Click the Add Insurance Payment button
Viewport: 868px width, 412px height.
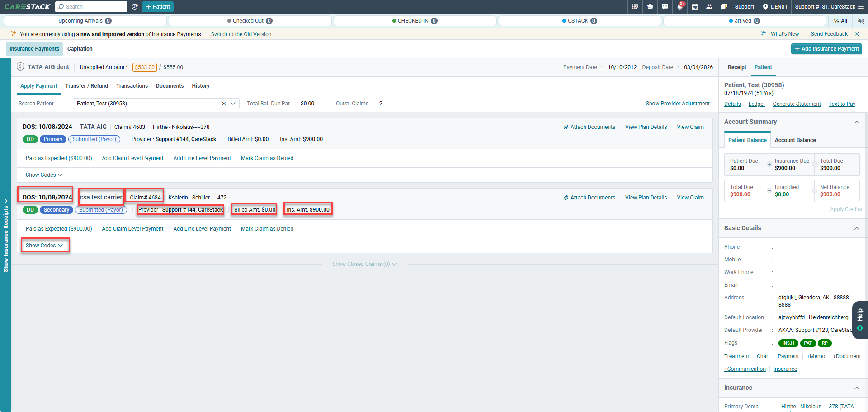(x=826, y=49)
